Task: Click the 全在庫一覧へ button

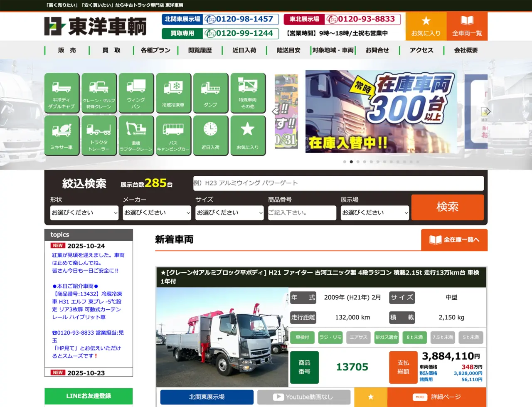Action: click(x=454, y=240)
